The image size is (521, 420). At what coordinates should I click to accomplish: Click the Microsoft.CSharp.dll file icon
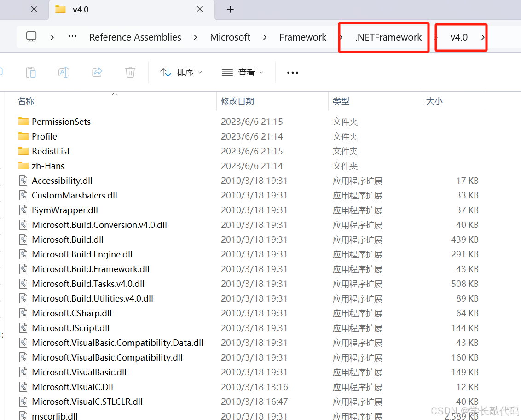coord(23,313)
